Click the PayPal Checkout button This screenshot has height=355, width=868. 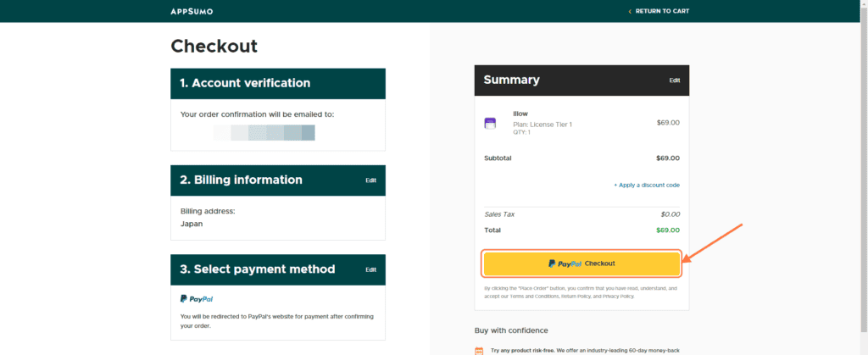581,263
